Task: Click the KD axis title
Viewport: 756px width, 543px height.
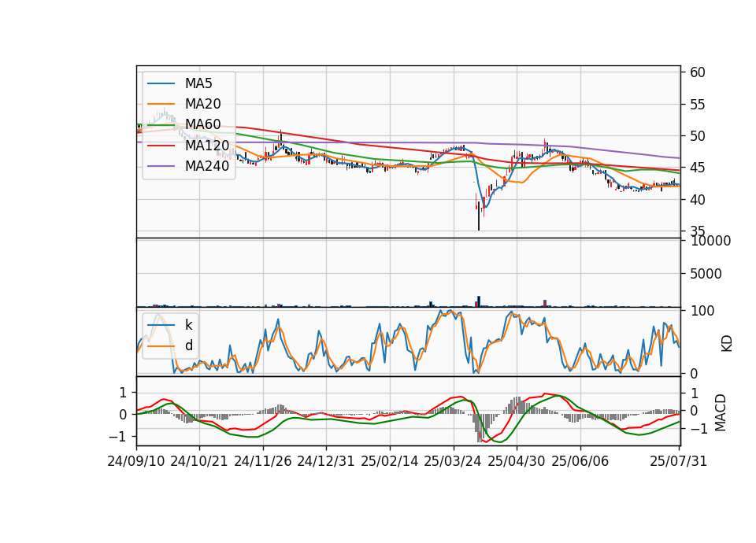Action: click(727, 343)
